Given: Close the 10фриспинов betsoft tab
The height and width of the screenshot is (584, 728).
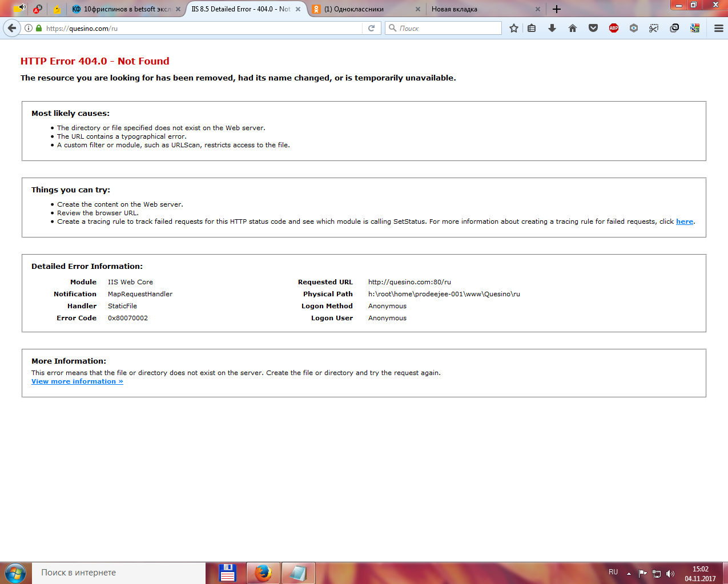Looking at the screenshot, I should click(178, 9).
